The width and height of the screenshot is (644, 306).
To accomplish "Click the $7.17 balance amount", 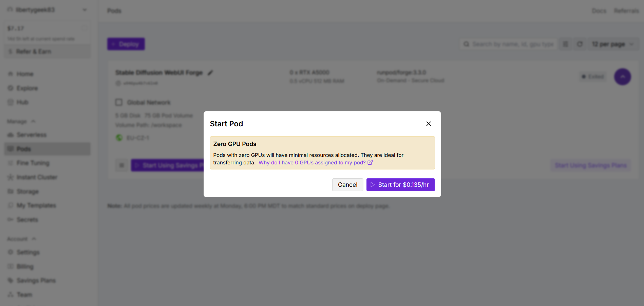I will click(x=16, y=29).
